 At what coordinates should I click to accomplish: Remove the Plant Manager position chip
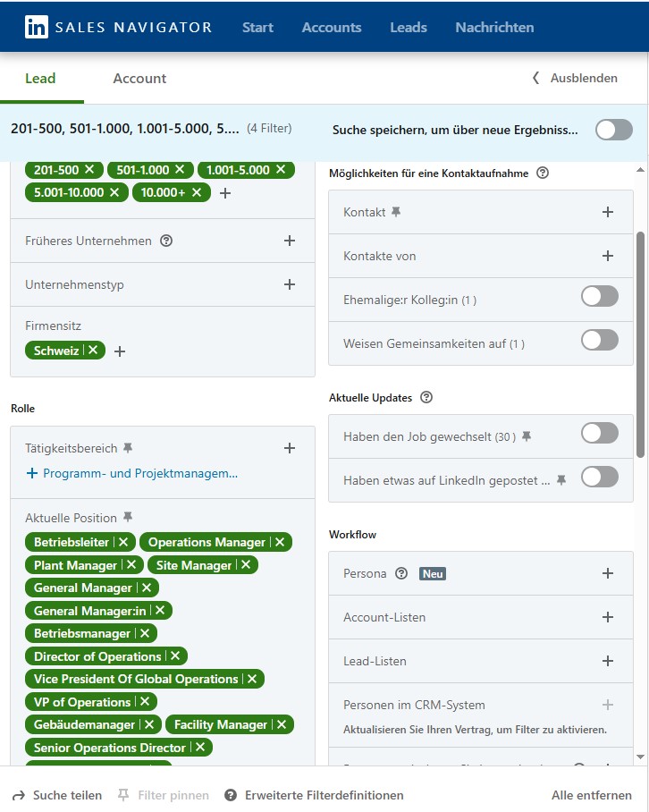pyautogui.click(x=131, y=564)
